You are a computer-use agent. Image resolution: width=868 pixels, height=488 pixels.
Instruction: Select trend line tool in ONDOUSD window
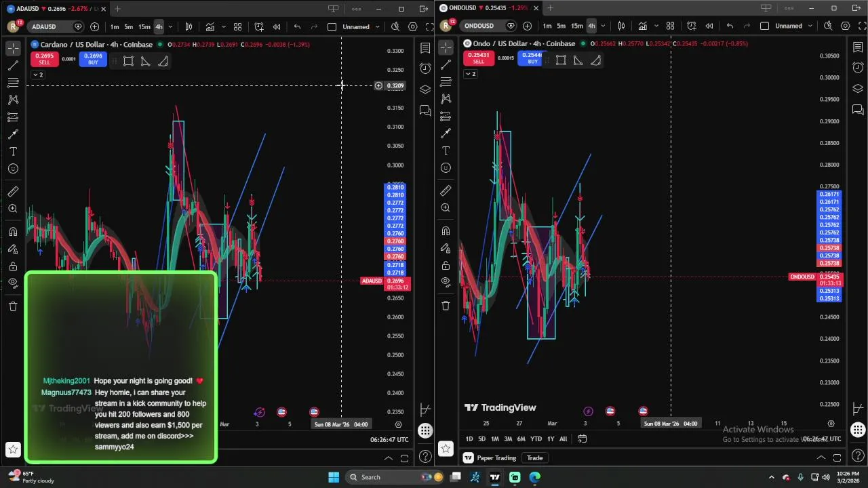pos(446,65)
